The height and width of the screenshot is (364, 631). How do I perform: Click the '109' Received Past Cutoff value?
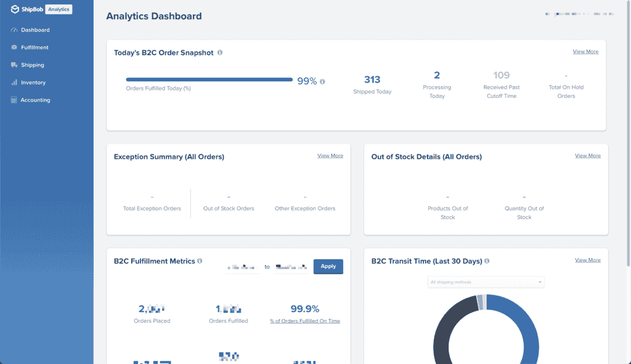click(502, 75)
